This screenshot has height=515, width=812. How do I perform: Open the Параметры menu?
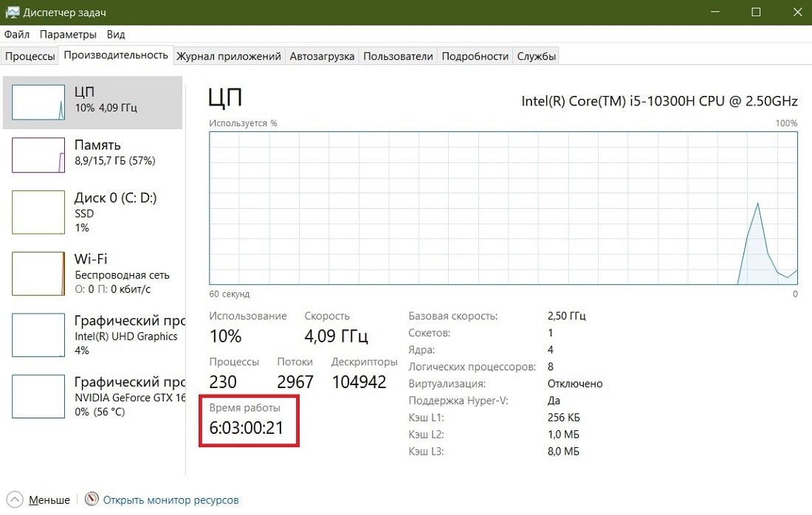pos(68,34)
